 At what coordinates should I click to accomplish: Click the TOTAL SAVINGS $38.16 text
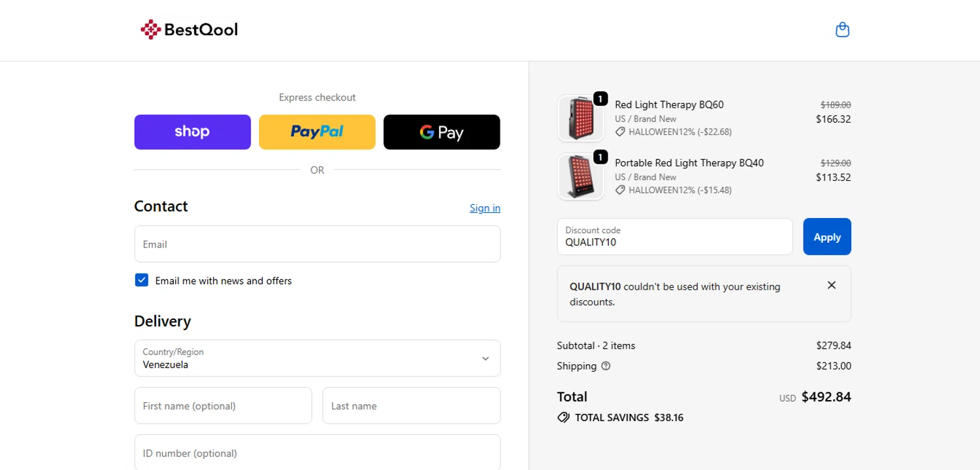629,418
